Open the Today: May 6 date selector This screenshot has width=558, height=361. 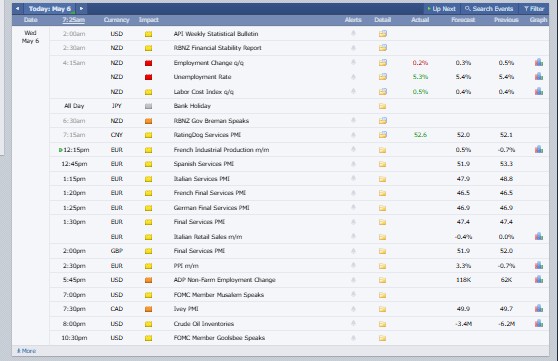point(50,9)
